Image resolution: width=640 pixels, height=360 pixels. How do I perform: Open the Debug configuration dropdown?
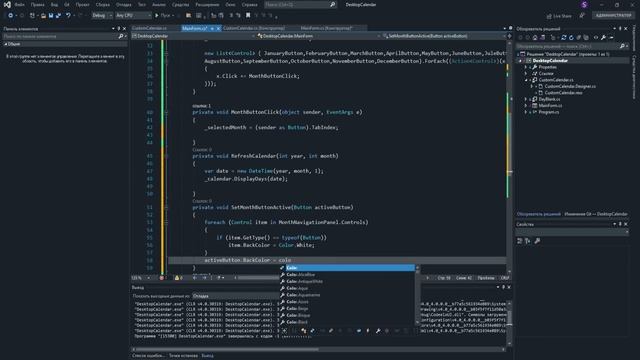pyautogui.click(x=102, y=16)
